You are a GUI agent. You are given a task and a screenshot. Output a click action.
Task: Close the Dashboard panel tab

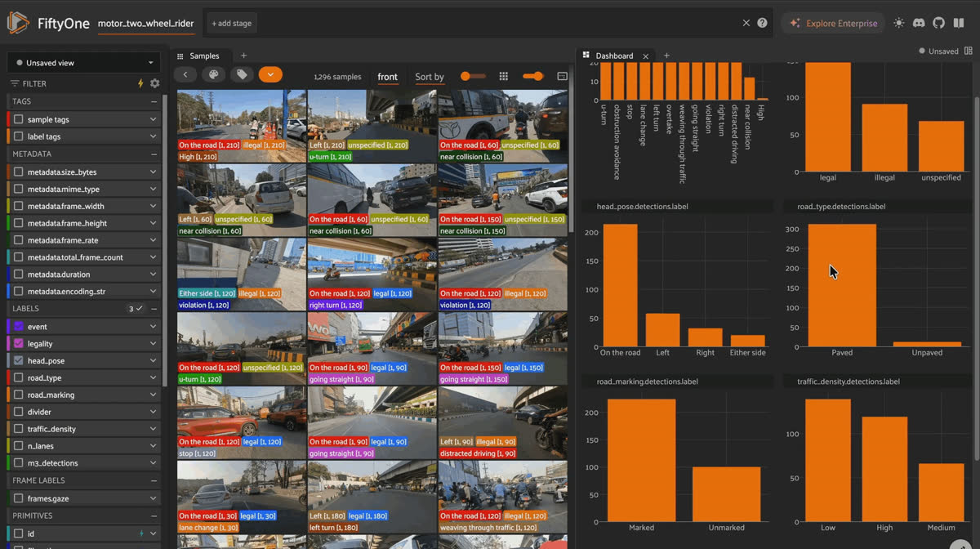pyautogui.click(x=645, y=56)
